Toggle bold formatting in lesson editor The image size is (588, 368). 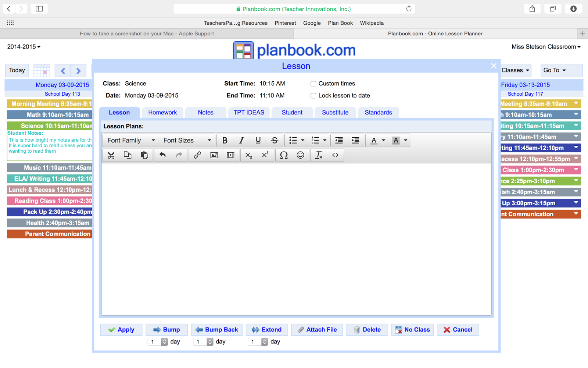(x=225, y=140)
